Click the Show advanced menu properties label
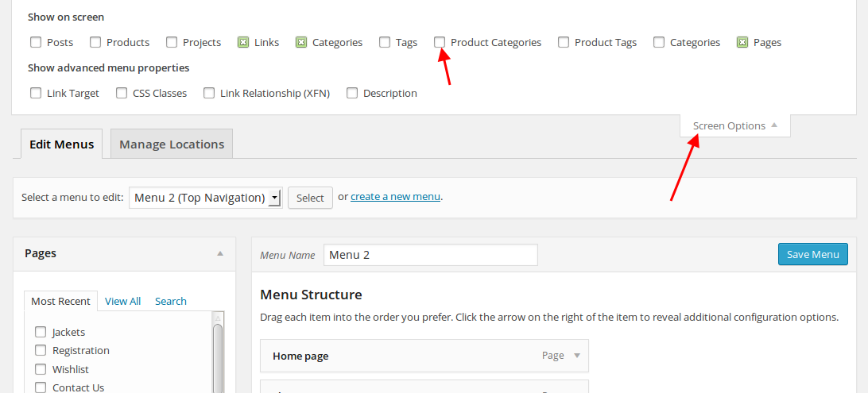The image size is (868, 393). coord(108,68)
